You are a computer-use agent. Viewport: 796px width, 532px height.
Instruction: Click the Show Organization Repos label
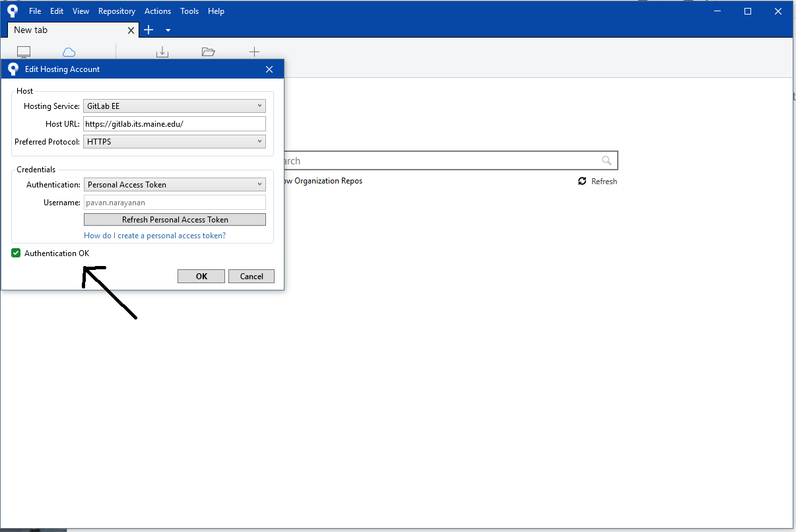(x=322, y=181)
